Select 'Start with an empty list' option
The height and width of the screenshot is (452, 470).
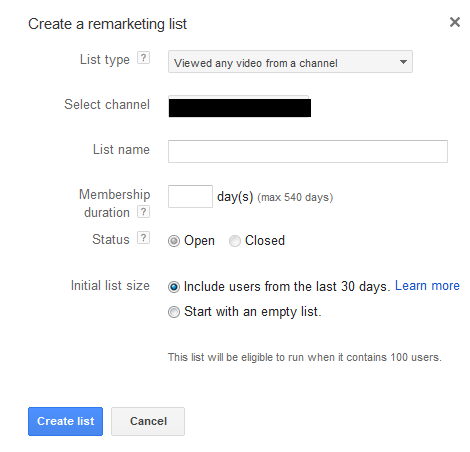(x=174, y=312)
